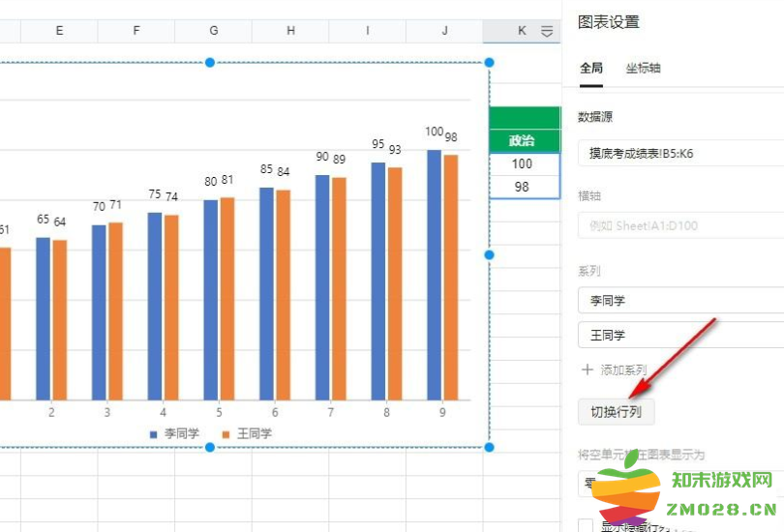
Task: Select the green 政治 header cell
Action: click(523, 141)
